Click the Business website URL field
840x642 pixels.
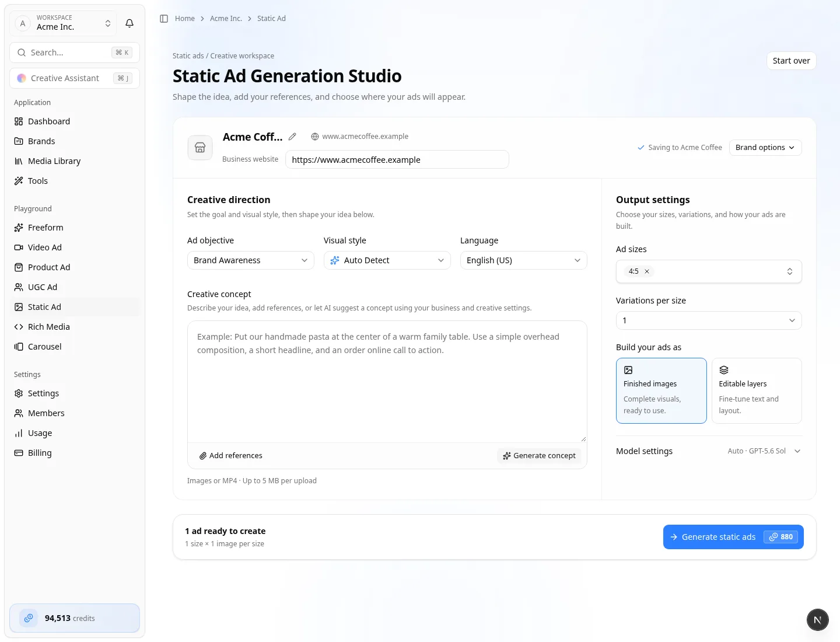pyautogui.click(x=397, y=160)
